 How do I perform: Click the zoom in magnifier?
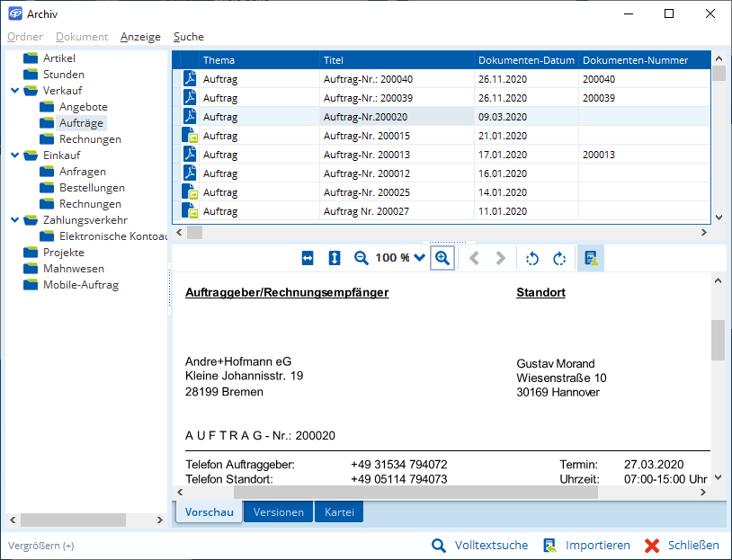(x=442, y=258)
